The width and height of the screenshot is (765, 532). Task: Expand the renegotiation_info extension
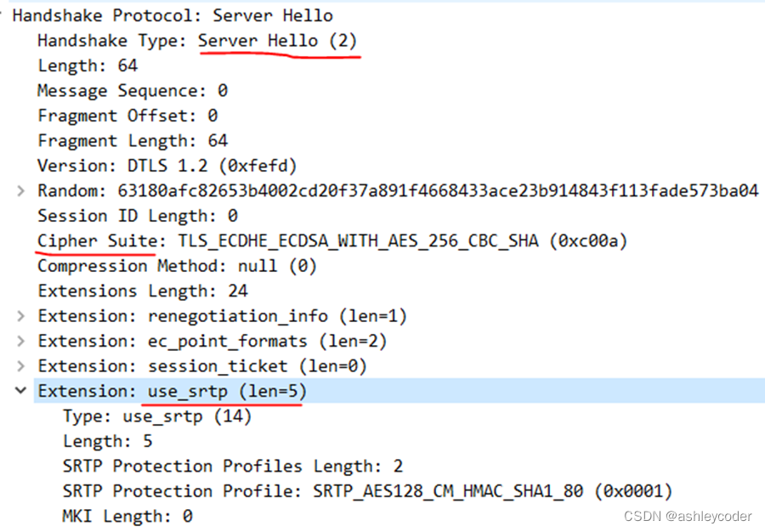(20, 315)
